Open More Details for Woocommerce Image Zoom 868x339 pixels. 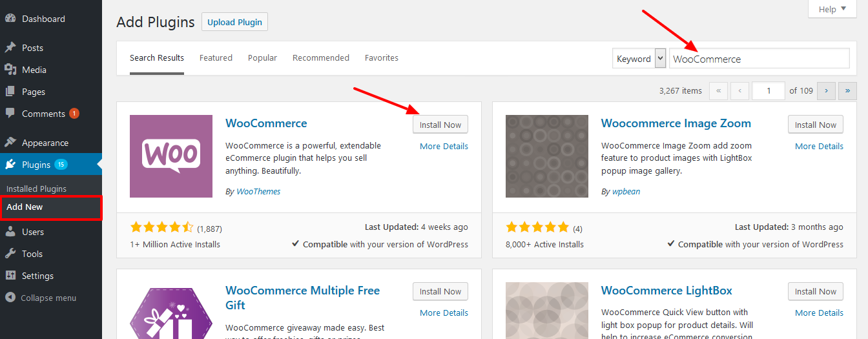(x=819, y=147)
